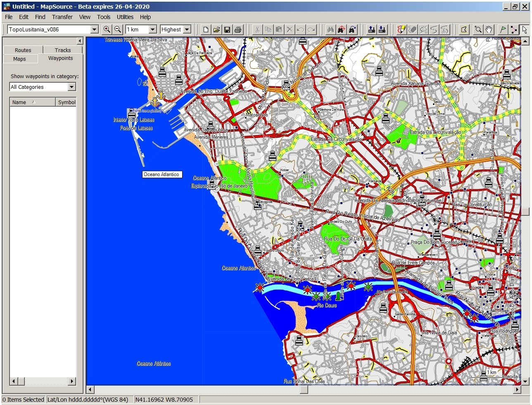532x405 pixels.
Task: Open the View menu
Action: (x=85, y=17)
